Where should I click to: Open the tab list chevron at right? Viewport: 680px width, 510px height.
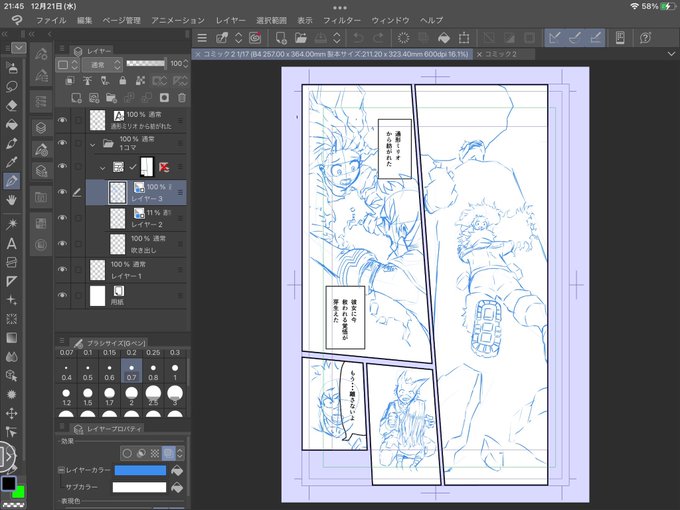click(x=671, y=54)
